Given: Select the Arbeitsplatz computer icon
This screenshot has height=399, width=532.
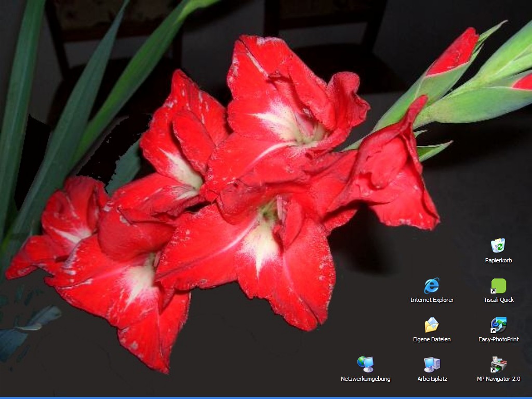Looking at the screenshot, I should 432,364.
